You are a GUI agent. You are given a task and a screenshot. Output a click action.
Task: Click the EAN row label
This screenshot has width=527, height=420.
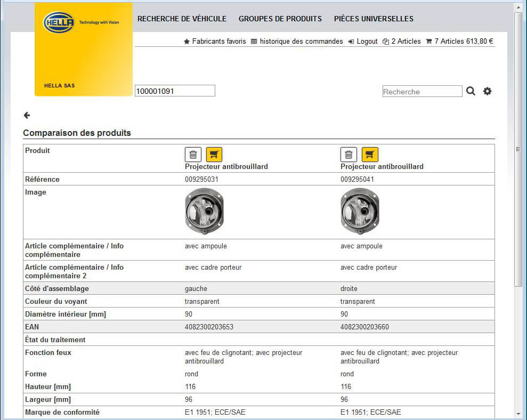click(32, 327)
